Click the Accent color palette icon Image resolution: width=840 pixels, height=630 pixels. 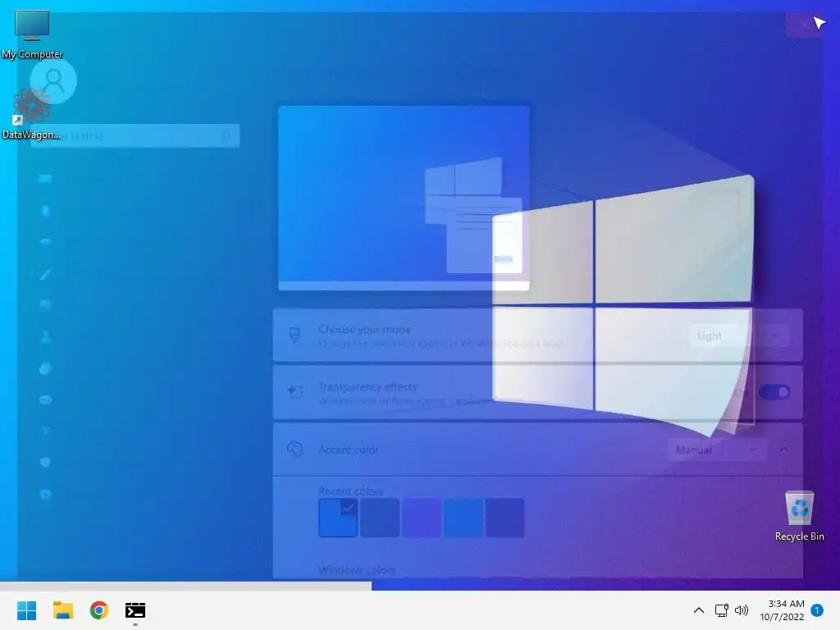295,450
